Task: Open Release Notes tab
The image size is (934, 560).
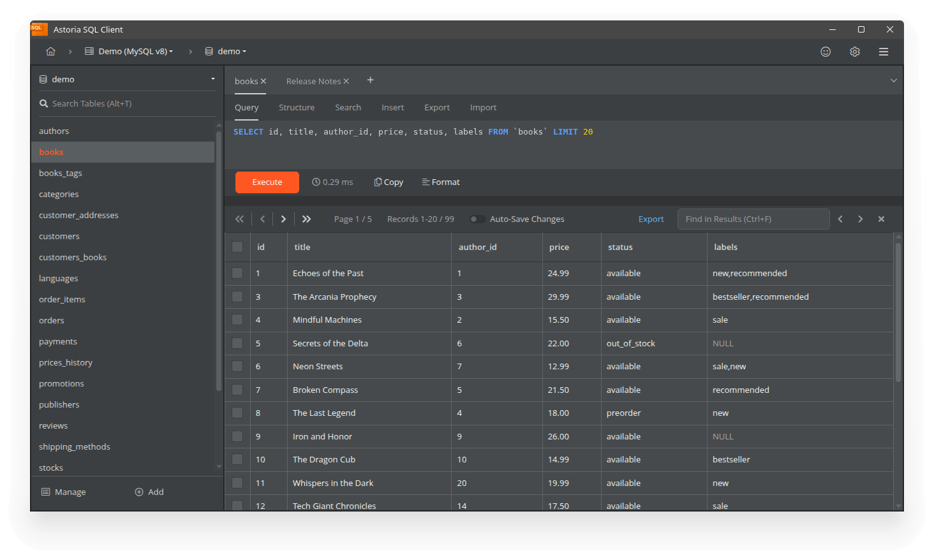Action: tap(313, 81)
